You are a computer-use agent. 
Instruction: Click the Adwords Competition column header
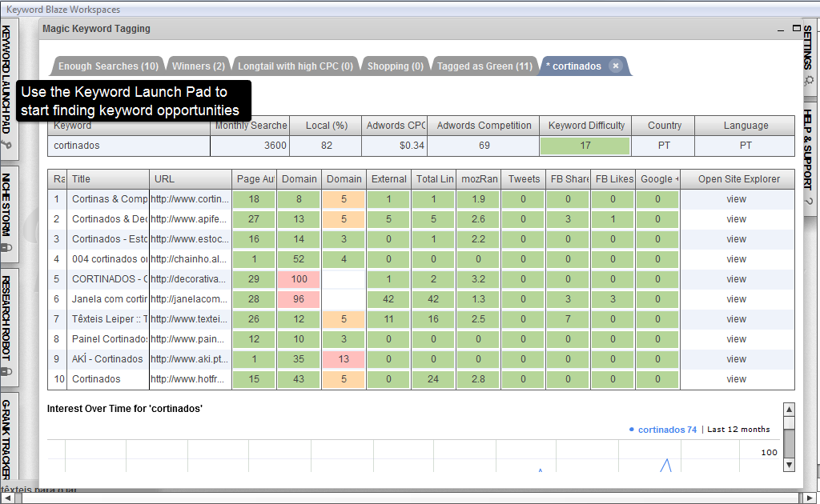(x=484, y=126)
